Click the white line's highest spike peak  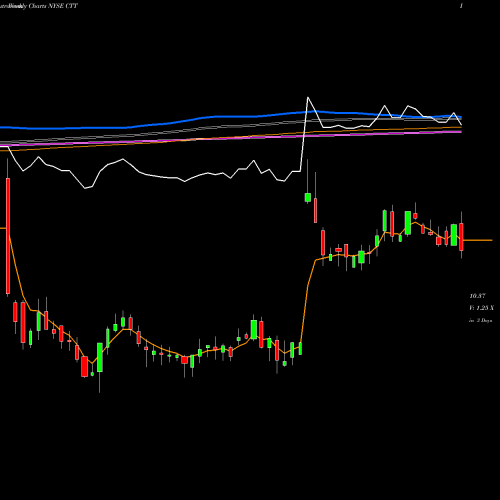point(308,97)
